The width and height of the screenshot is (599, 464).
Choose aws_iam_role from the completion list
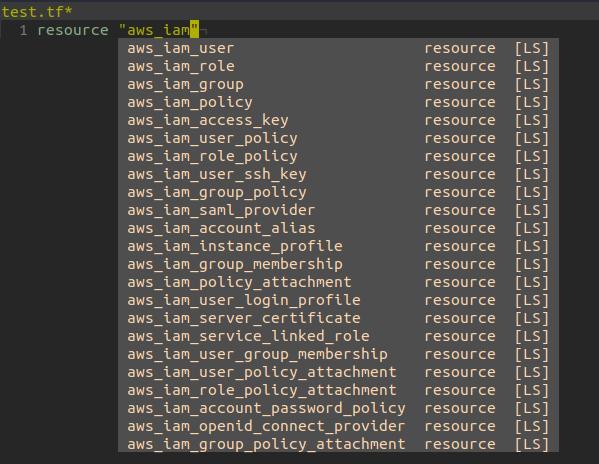pos(338,66)
